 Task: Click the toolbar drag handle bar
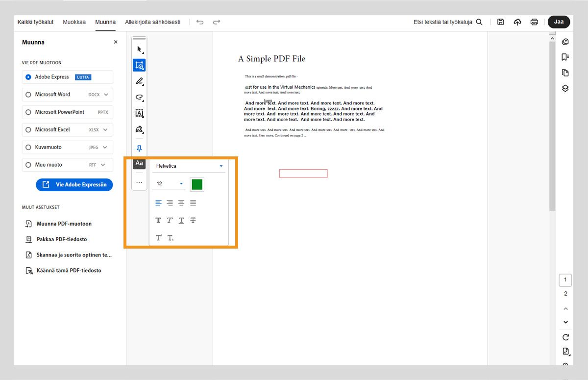pos(139,38)
